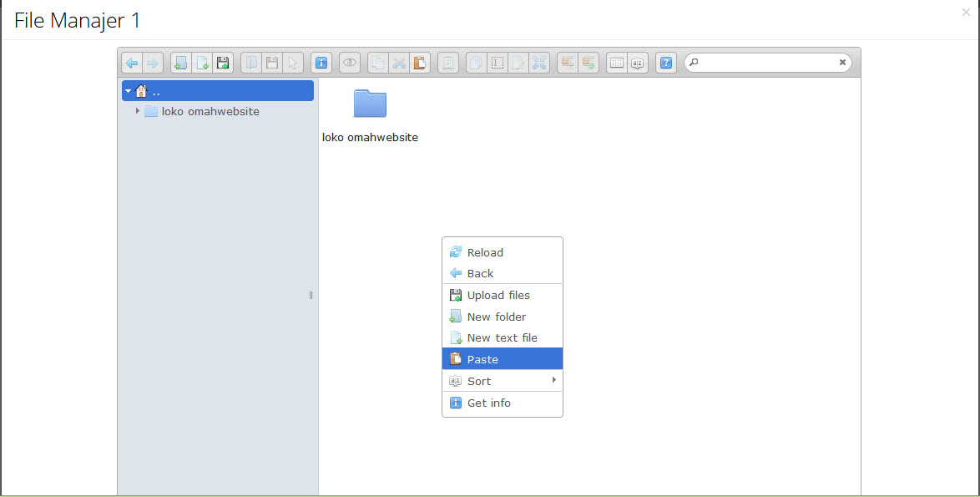
Task: Expand the loko omahwebsite tree node
Action: [x=138, y=111]
